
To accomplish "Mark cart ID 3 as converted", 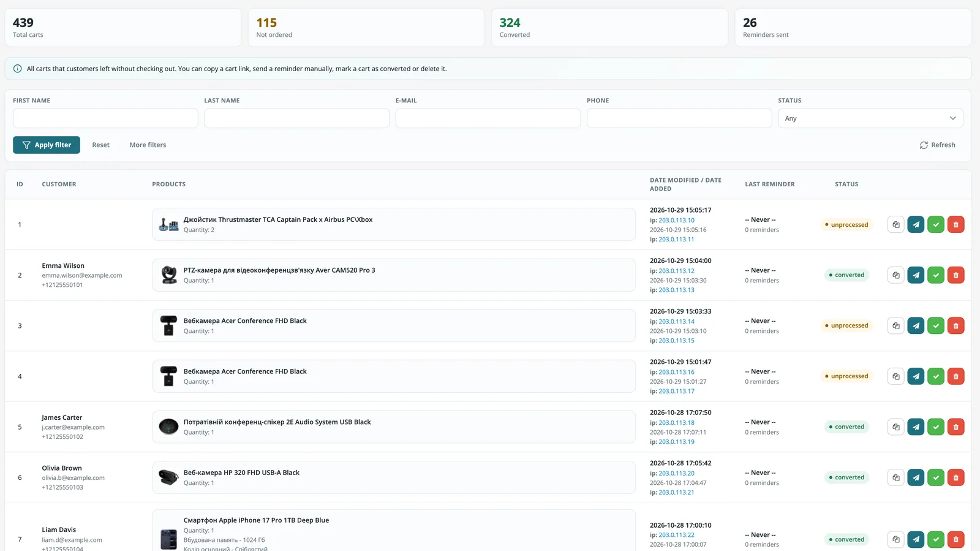I will (x=936, y=325).
